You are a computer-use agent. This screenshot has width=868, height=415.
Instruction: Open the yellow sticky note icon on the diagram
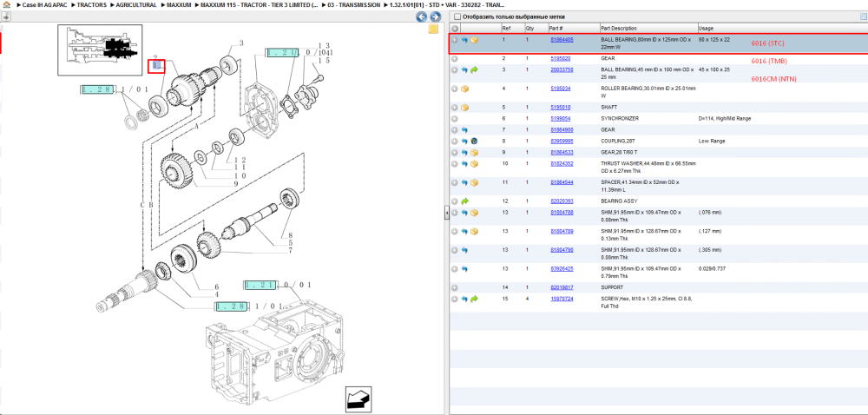point(434,30)
